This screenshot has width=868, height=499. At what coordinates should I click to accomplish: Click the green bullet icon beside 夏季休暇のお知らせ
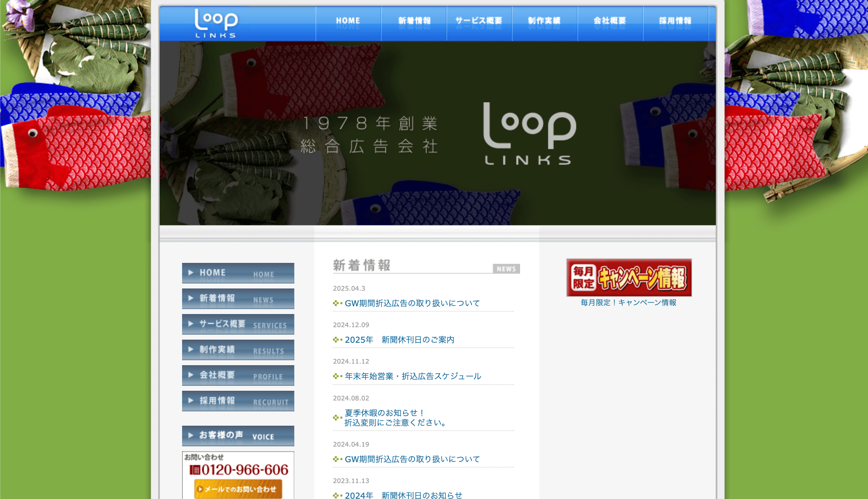click(337, 417)
